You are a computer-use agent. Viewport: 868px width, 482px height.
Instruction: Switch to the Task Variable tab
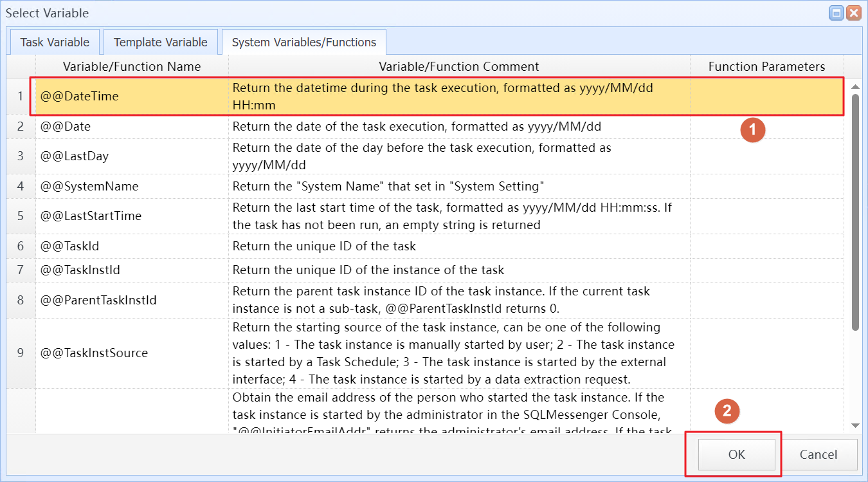[x=55, y=42]
